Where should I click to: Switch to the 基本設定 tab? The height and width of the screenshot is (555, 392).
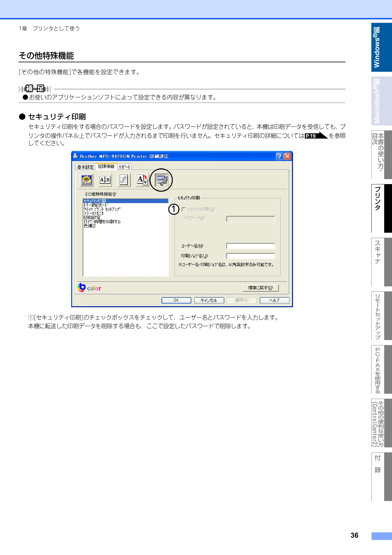click(x=85, y=167)
